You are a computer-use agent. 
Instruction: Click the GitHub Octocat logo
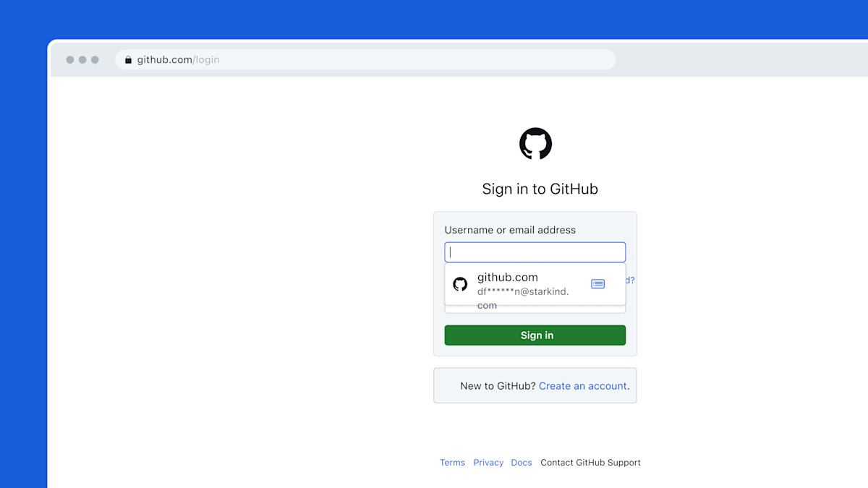[x=535, y=144]
